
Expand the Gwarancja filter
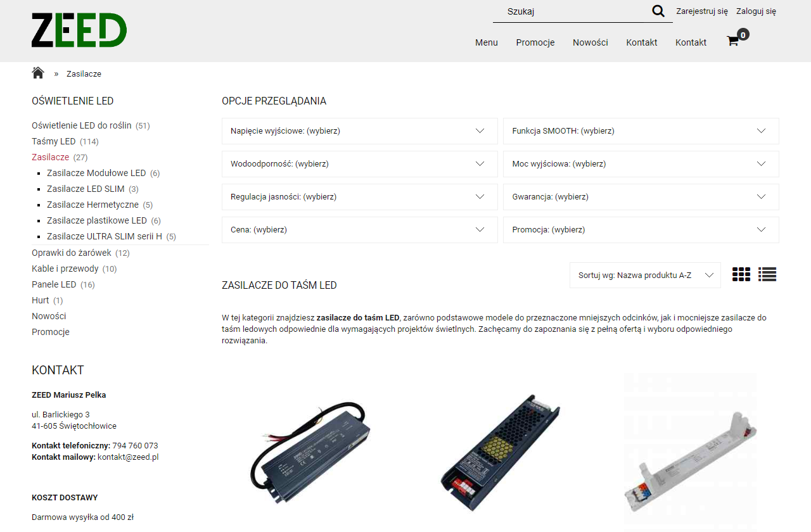(x=641, y=196)
